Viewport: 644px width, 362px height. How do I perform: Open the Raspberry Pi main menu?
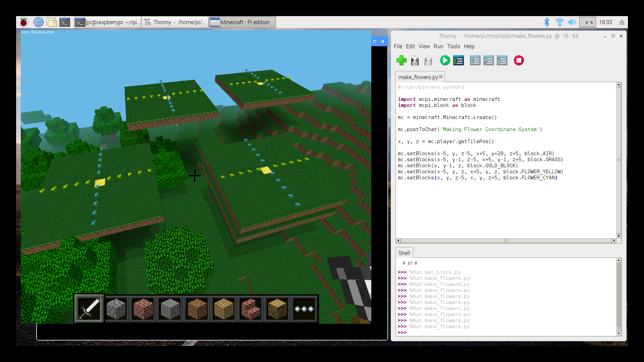(x=23, y=22)
